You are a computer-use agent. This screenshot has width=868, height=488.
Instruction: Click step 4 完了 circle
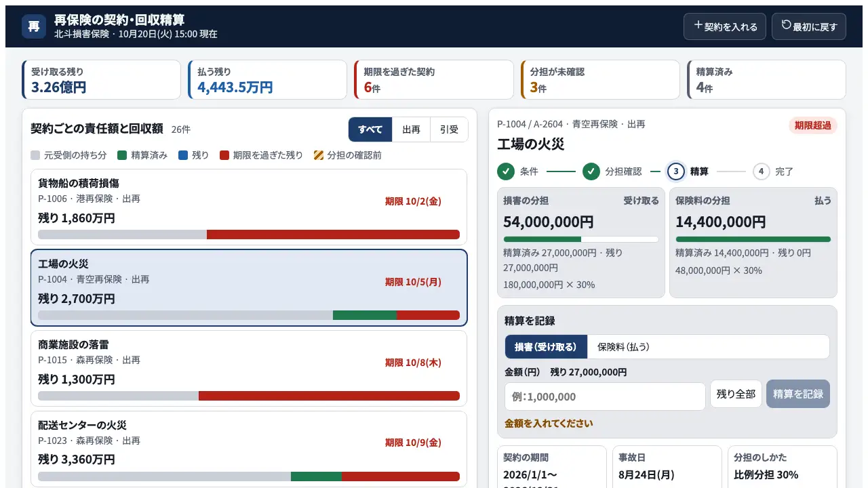pyautogui.click(x=762, y=171)
